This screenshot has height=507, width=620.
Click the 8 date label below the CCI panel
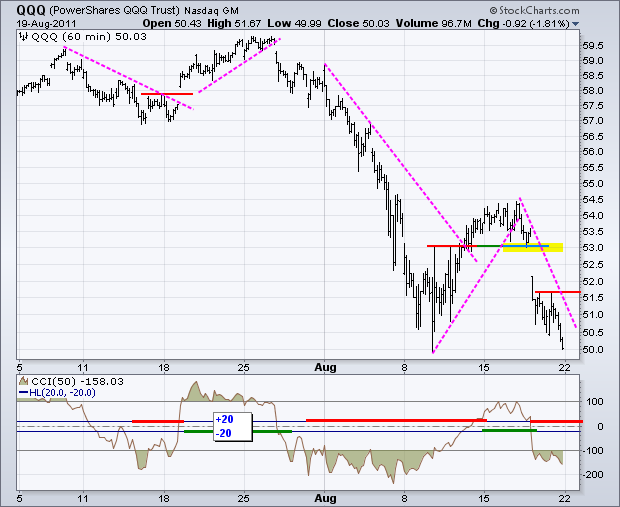pos(404,498)
